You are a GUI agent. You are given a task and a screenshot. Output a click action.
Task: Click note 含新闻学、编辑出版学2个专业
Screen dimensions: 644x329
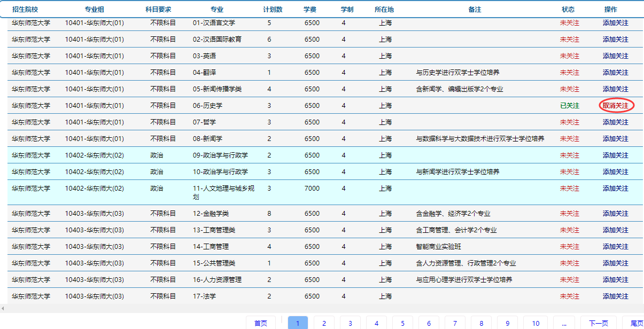(459, 89)
